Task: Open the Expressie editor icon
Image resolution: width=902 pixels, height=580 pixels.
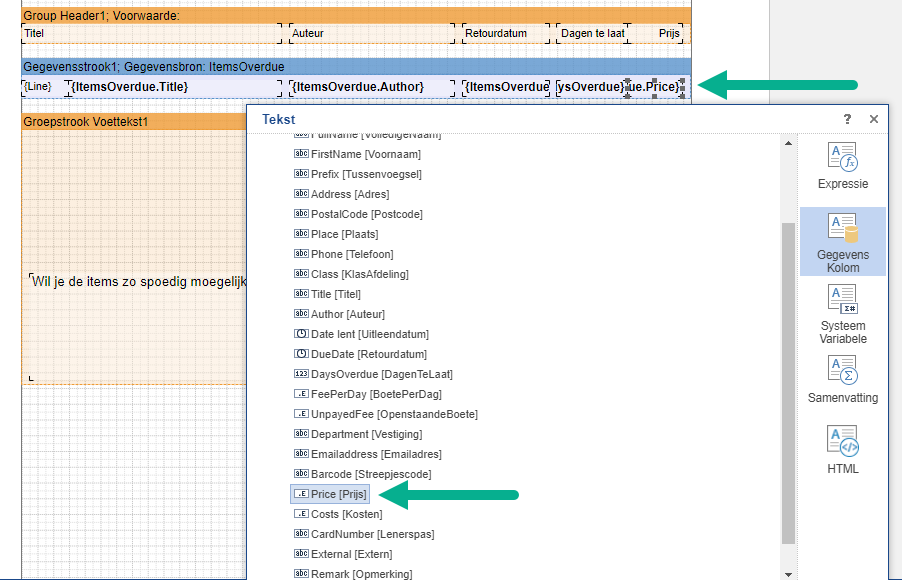Action: click(842, 166)
